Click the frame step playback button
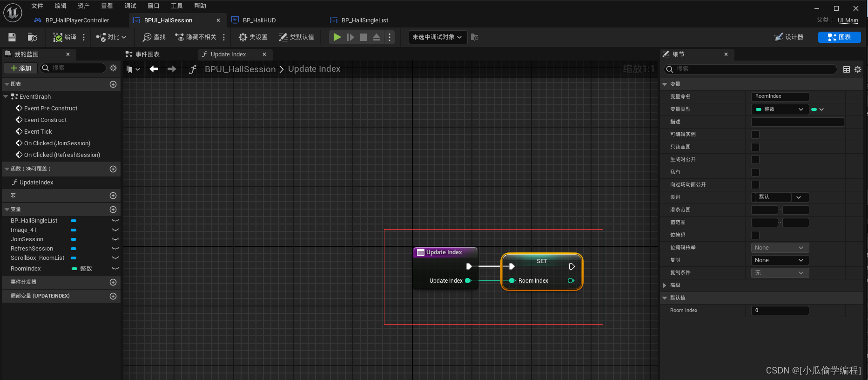The height and width of the screenshot is (380, 868). point(350,37)
